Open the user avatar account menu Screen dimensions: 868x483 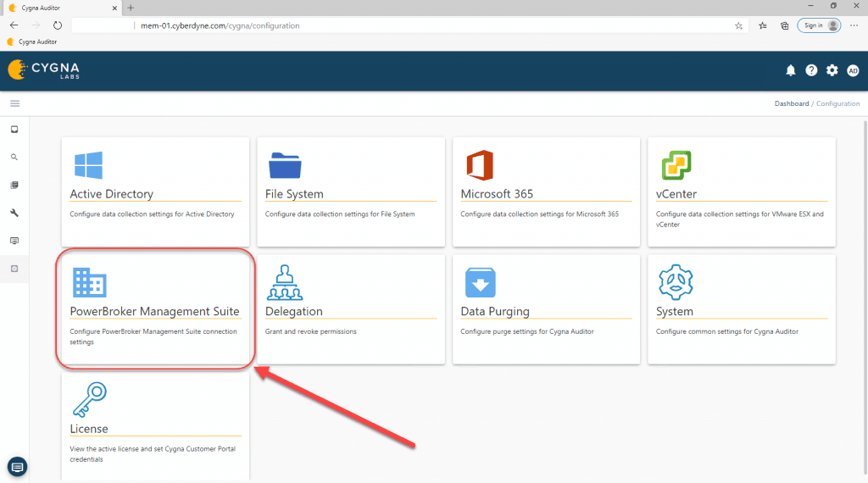click(853, 70)
